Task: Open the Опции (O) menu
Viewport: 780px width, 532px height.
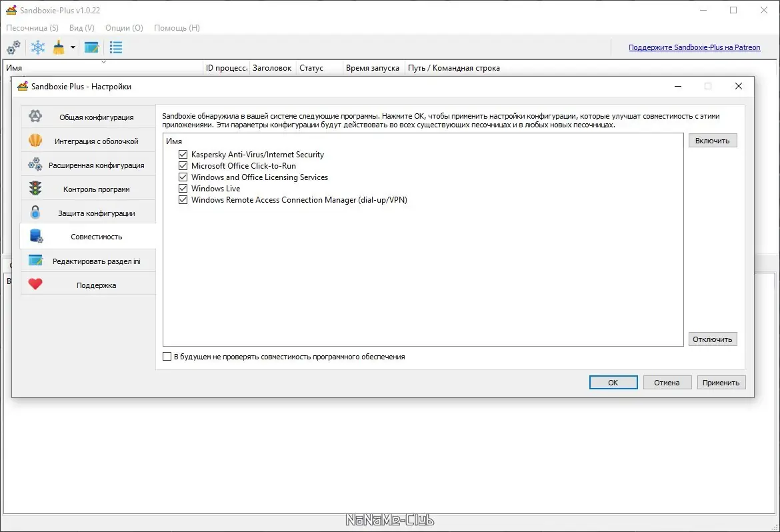Action: pos(125,28)
